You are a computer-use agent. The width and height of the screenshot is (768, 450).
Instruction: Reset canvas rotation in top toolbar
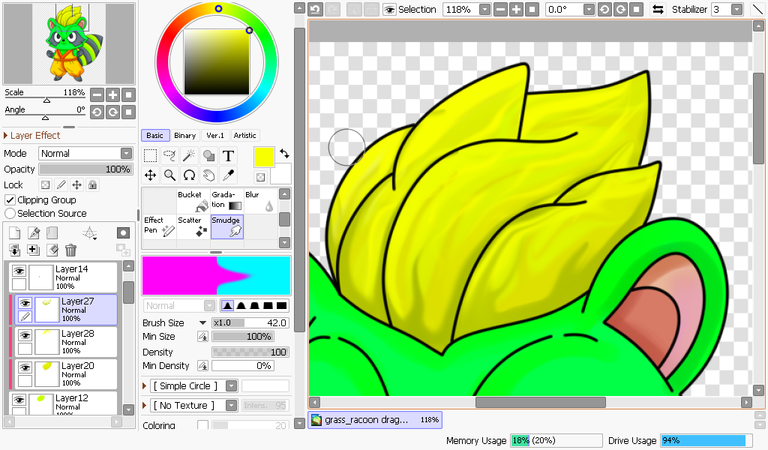636,9
